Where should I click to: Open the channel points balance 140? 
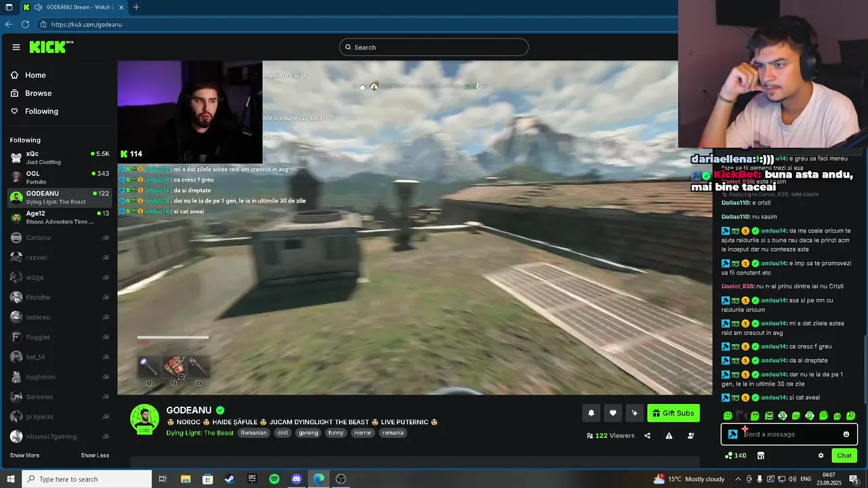[736, 455]
